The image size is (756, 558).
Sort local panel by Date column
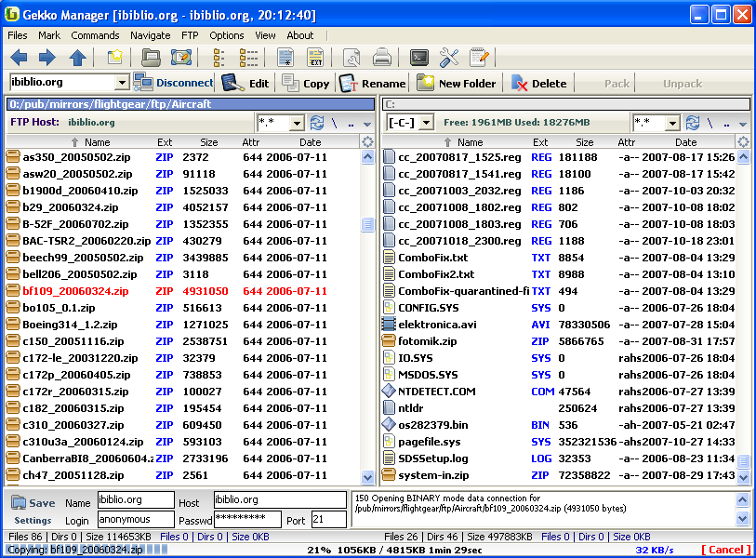pos(685,142)
